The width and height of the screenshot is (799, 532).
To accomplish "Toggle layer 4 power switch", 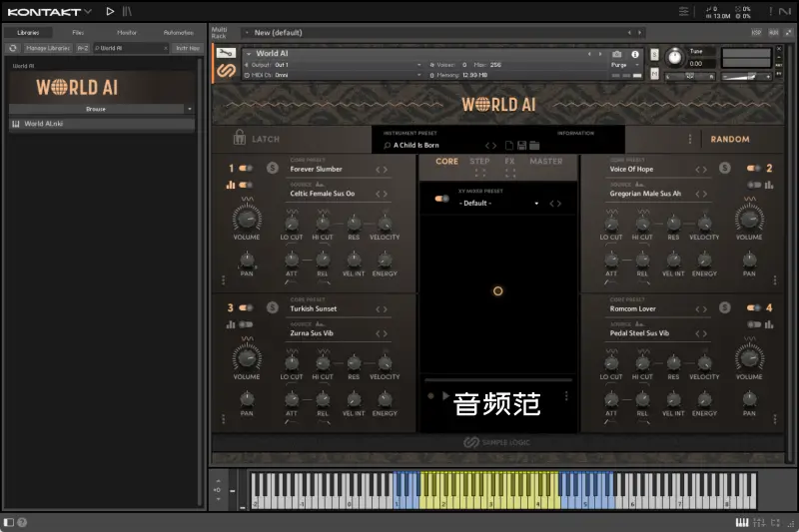I will click(x=754, y=307).
